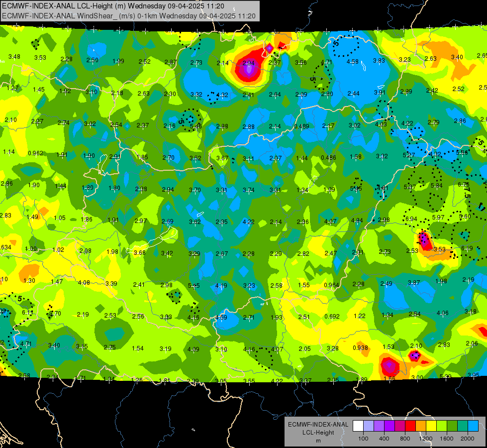This screenshot has width=487, height=448.
Task: Click the teal legend swatch
Action: tap(463, 426)
